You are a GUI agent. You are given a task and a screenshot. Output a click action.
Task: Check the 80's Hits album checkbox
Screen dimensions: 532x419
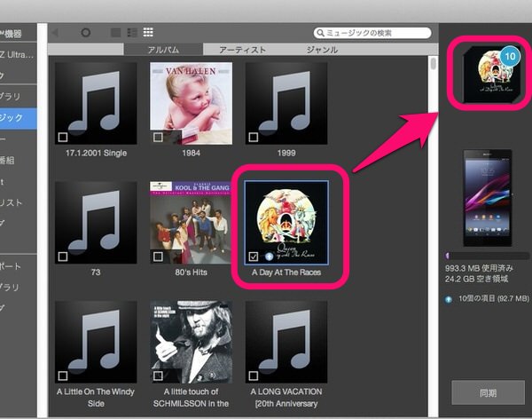[x=158, y=257]
